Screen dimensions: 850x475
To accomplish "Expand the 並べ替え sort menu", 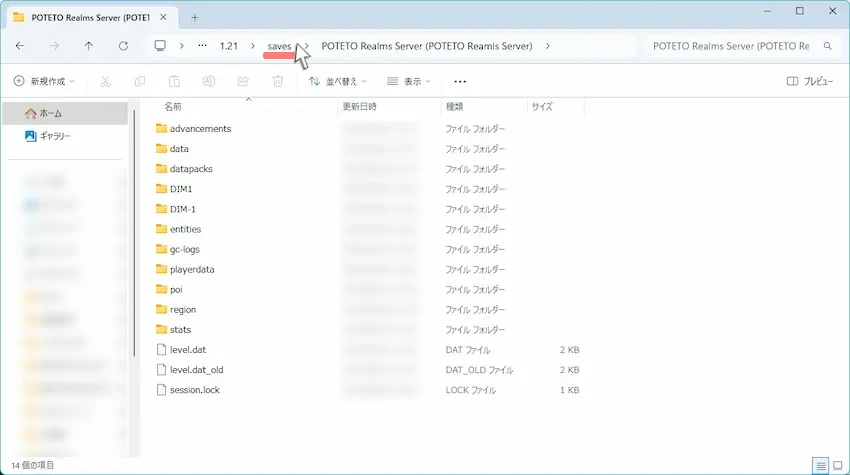I will point(338,81).
